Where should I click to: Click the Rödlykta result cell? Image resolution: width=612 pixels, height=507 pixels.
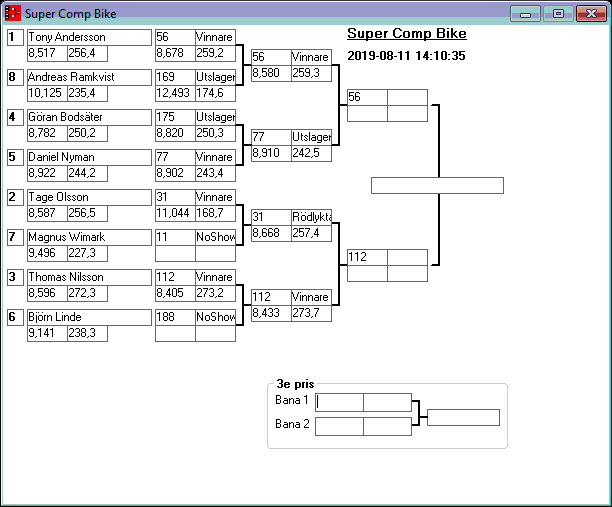tap(310, 217)
